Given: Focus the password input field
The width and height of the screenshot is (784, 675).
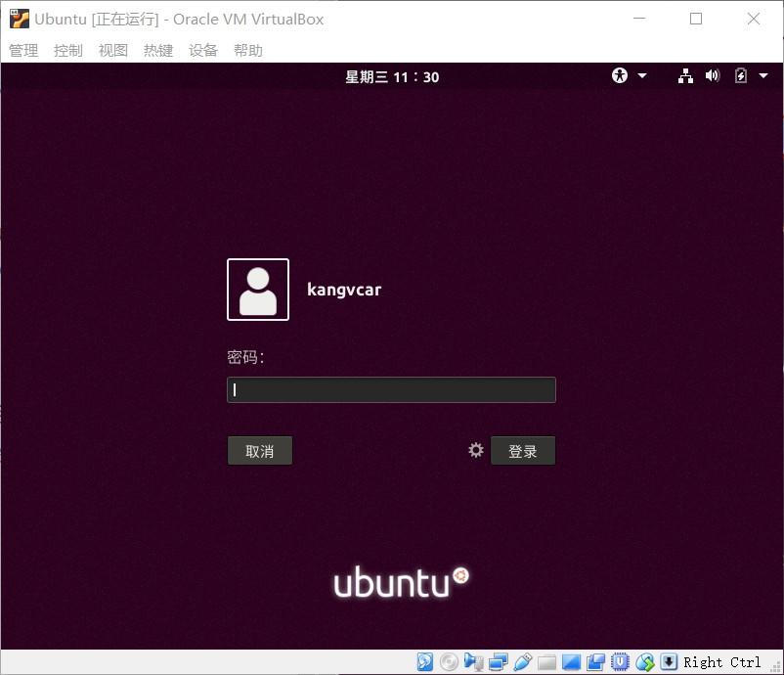Looking at the screenshot, I should pyautogui.click(x=391, y=389).
